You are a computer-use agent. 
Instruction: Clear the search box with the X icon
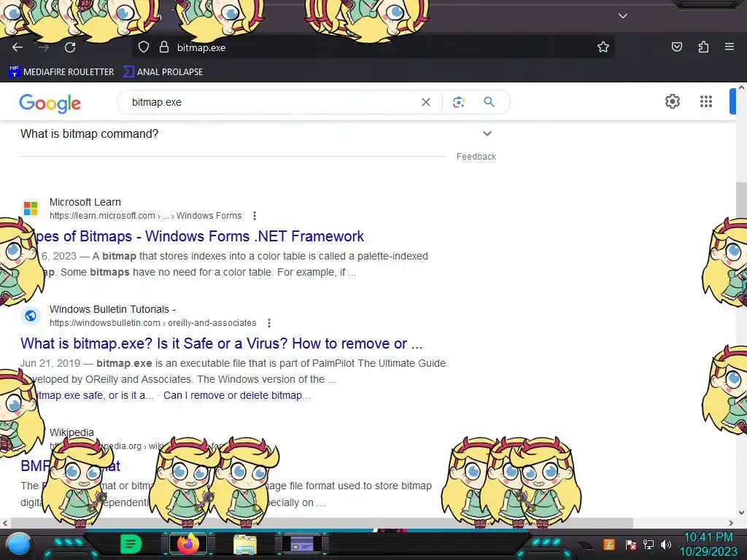click(x=426, y=102)
